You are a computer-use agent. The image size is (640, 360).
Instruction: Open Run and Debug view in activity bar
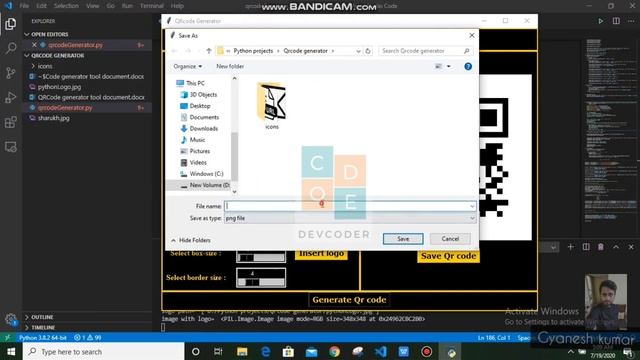click(11, 98)
